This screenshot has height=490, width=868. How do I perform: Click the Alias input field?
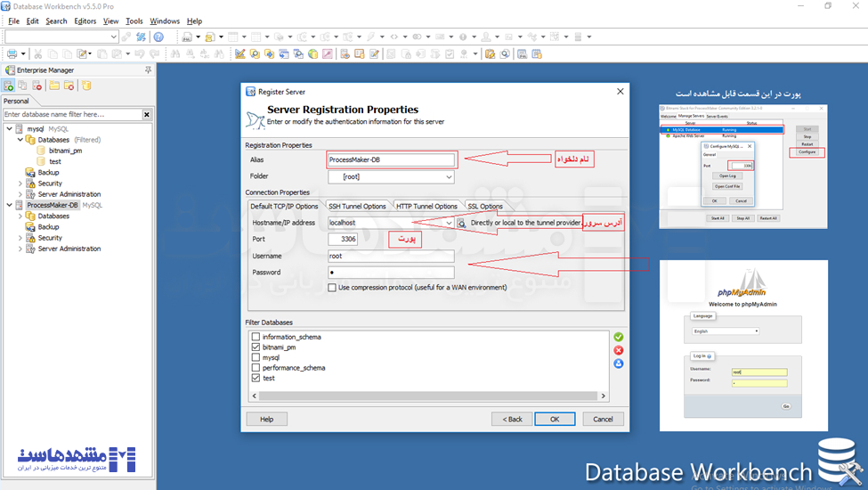(x=391, y=160)
